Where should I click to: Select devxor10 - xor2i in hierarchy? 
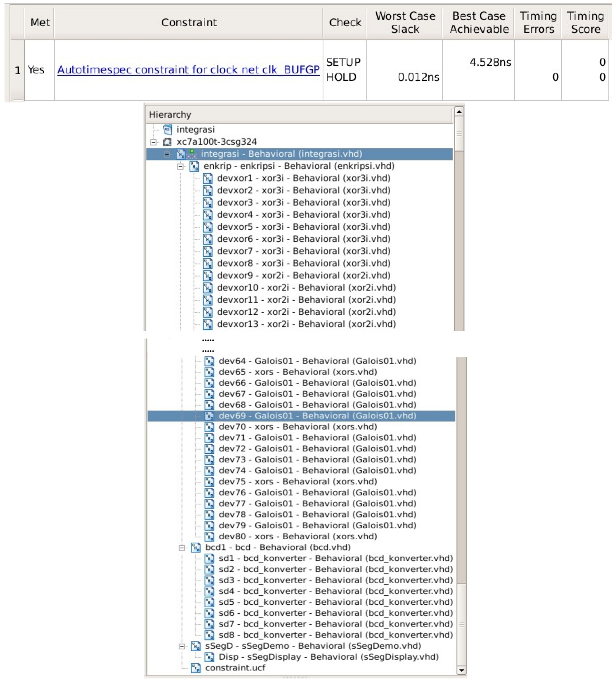click(x=306, y=288)
